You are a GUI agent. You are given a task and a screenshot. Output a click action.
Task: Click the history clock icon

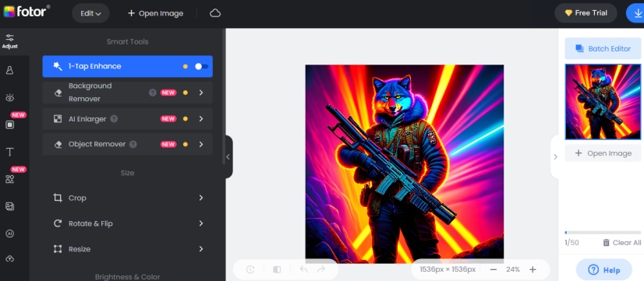coord(250,269)
